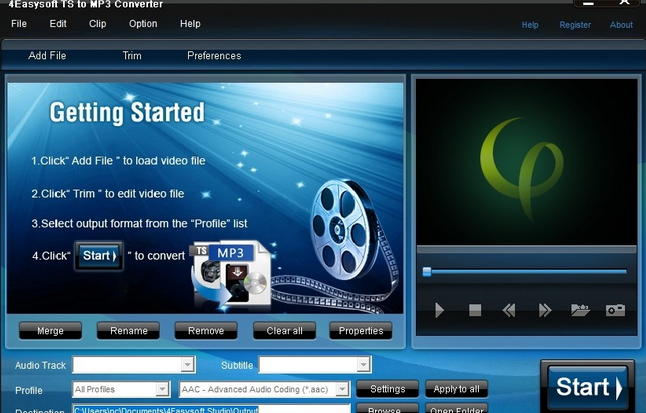Minimize the converter window
Viewport: 646px width, 413px height.
point(588,3)
